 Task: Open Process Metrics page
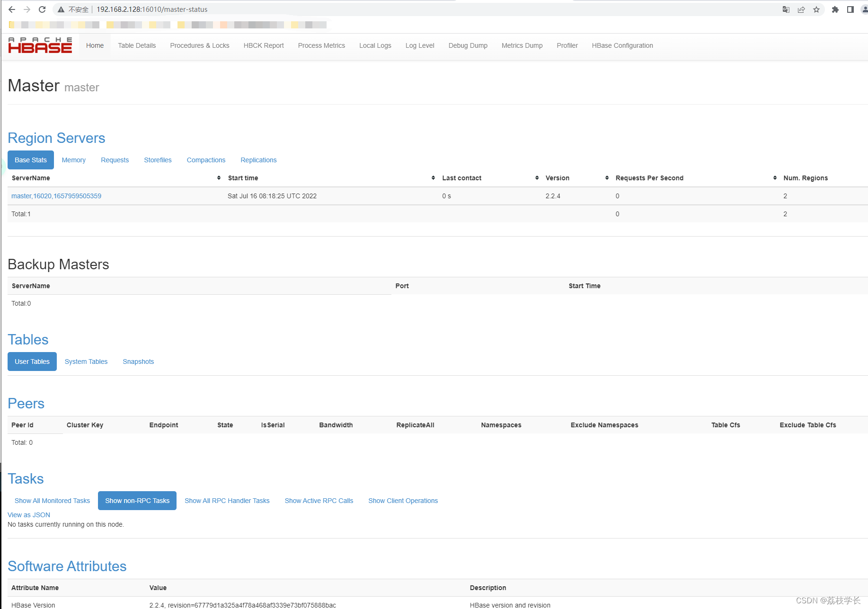(321, 45)
